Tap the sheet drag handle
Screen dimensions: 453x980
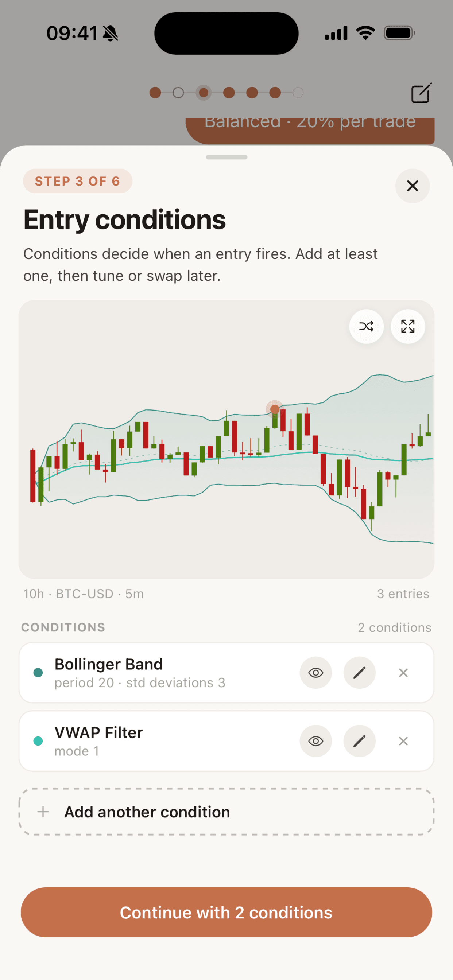[x=226, y=157]
